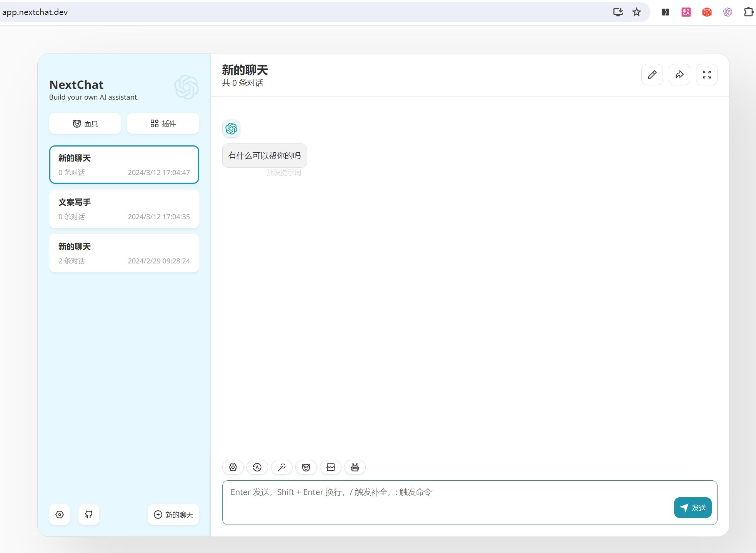Click the pencil edit chat title icon

pos(652,75)
